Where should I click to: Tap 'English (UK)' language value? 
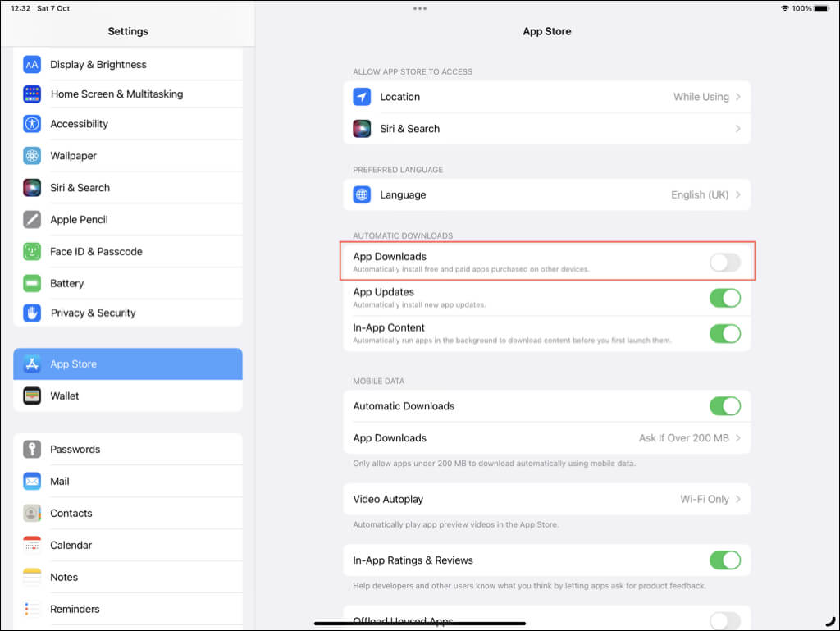click(700, 195)
